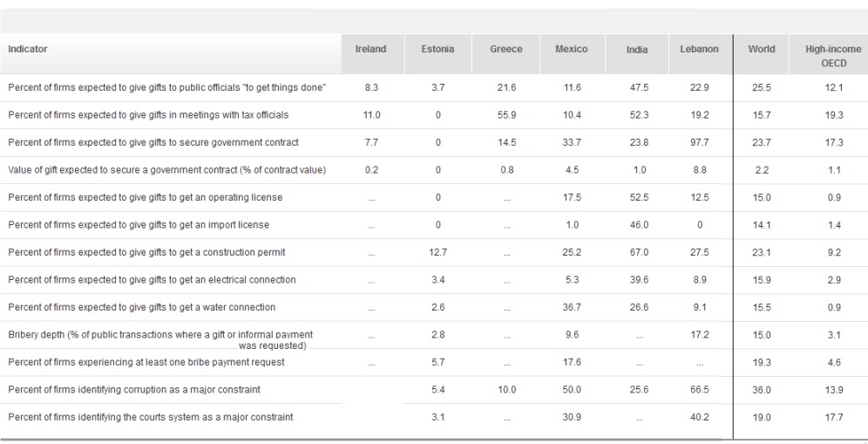The width and height of the screenshot is (868, 444).
Task: Open the construction permit indicator
Action: click(x=146, y=253)
